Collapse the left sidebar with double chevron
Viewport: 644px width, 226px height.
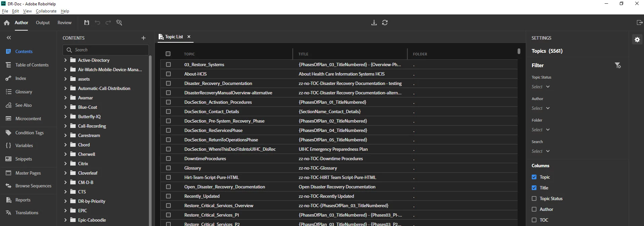[x=9, y=38]
